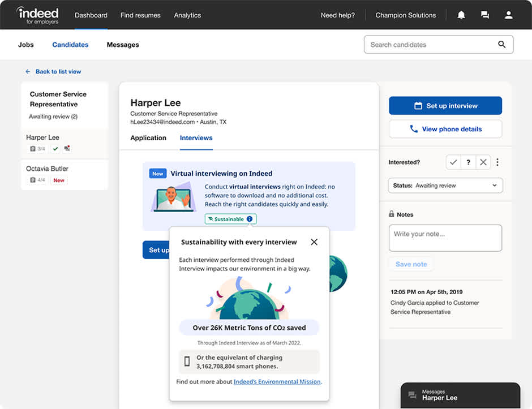The width and height of the screenshot is (532, 409).
Task: Open the account profile icon
Action: pos(508,15)
